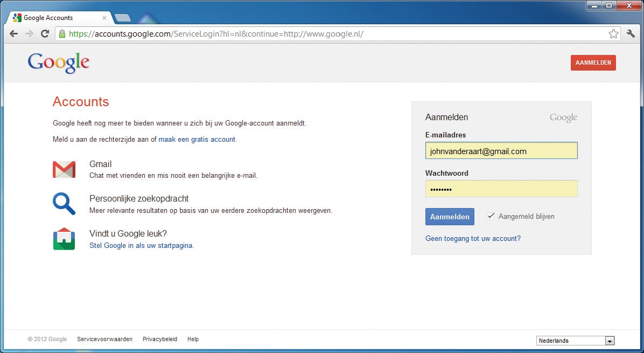Click the Accounts page heading
Image resolution: width=644 pixels, height=353 pixels.
pyautogui.click(x=81, y=101)
